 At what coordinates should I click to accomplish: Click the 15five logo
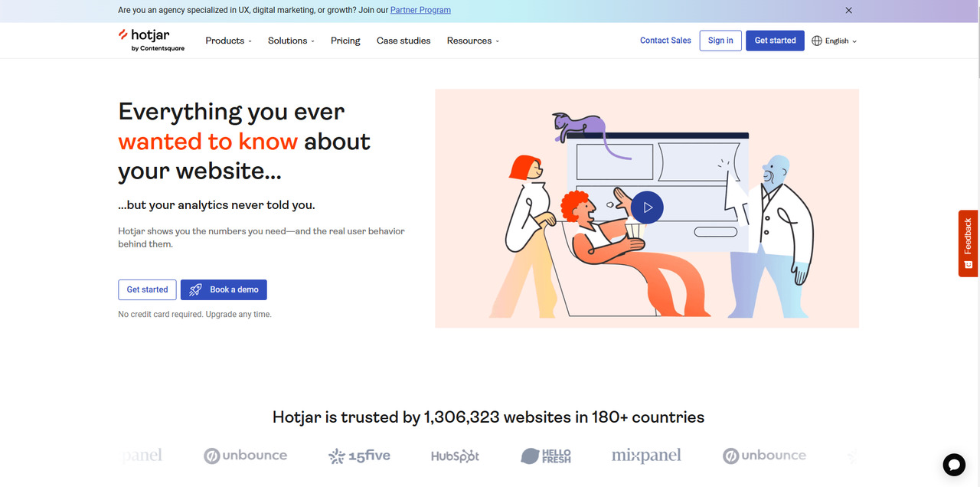coord(359,456)
